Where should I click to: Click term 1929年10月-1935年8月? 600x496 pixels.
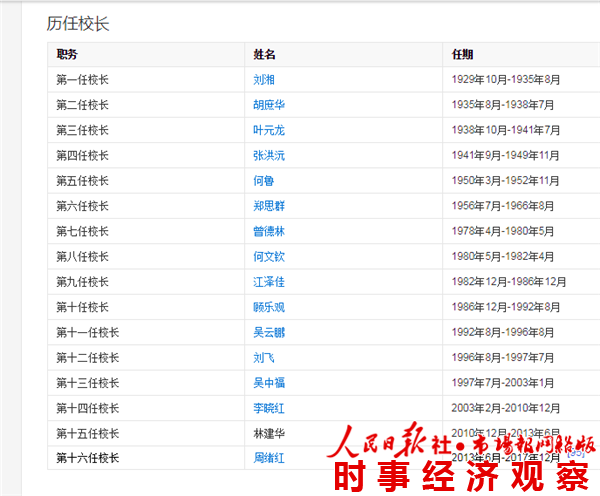505,80
